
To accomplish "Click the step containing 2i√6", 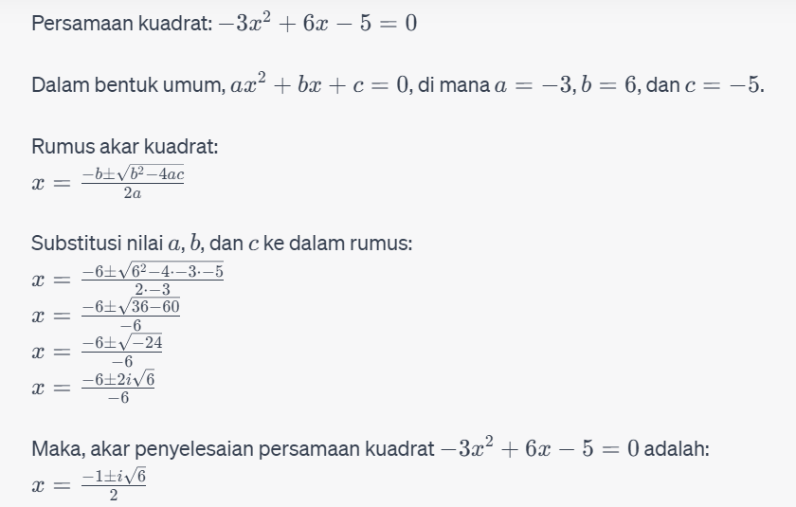I will point(93,387).
